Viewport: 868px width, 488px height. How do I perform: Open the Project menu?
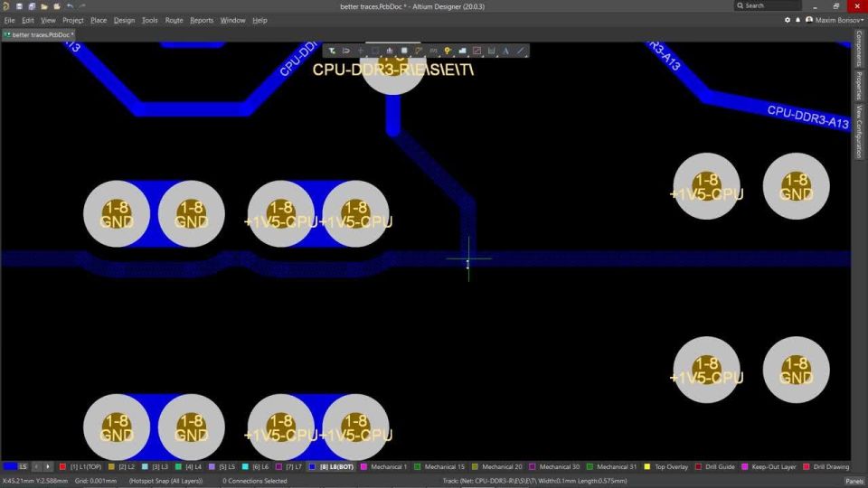[73, 21]
